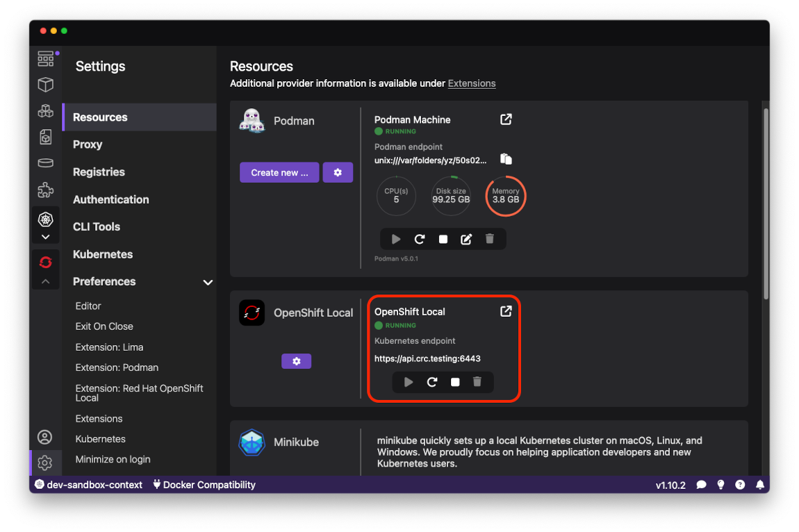This screenshot has height=532, width=799.
Task: Click the CPU(s) 5 usage ring
Action: click(x=396, y=196)
